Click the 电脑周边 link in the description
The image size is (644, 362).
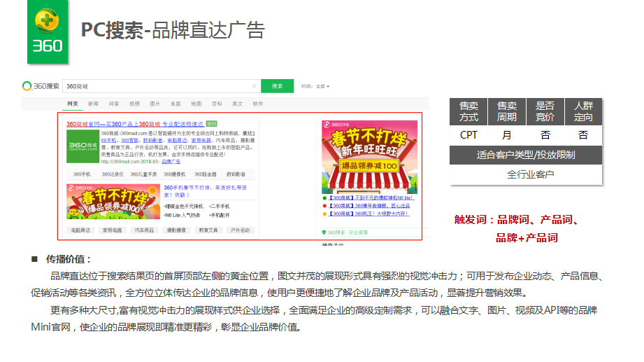(x=177, y=140)
